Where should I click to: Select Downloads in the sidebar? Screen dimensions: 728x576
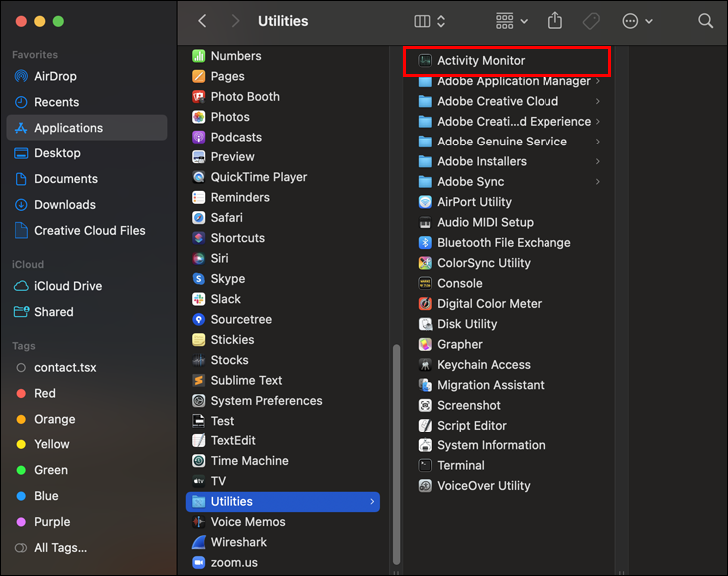click(x=65, y=205)
